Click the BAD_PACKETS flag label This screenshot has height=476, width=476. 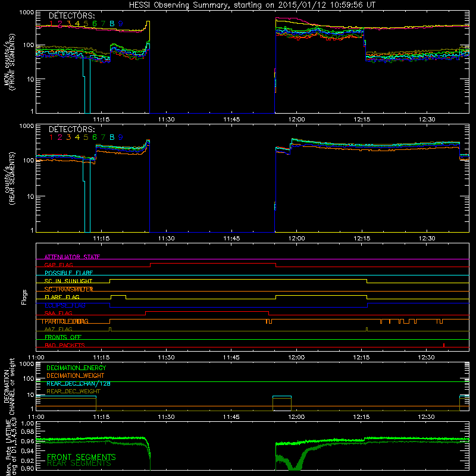click(x=65, y=345)
